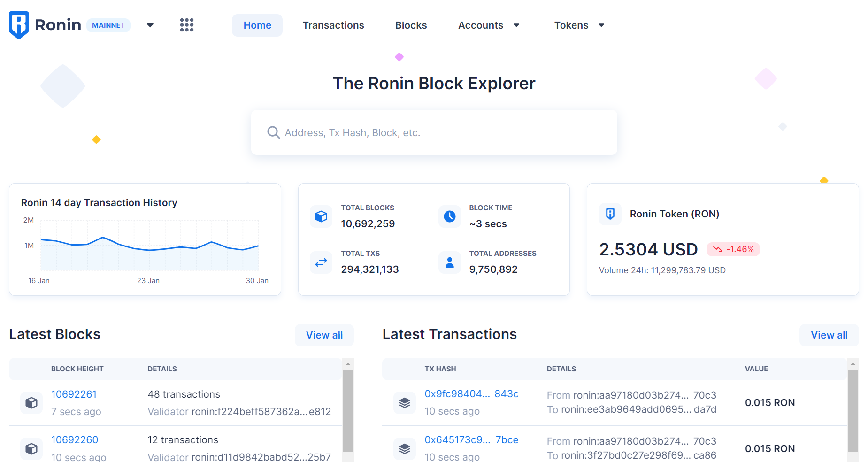View all Latest Blocks
868x462 pixels.
pyautogui.click(x=324, y=335)
